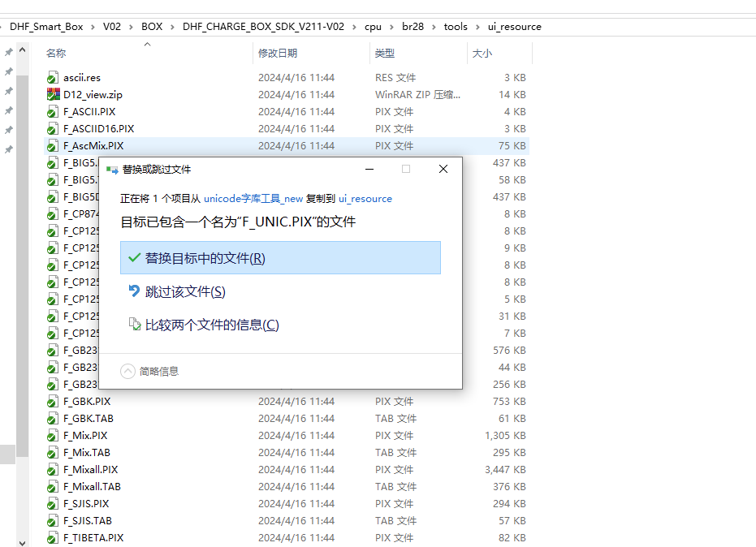Click the F_TIBETA.PIX file icon

(53, 538)
